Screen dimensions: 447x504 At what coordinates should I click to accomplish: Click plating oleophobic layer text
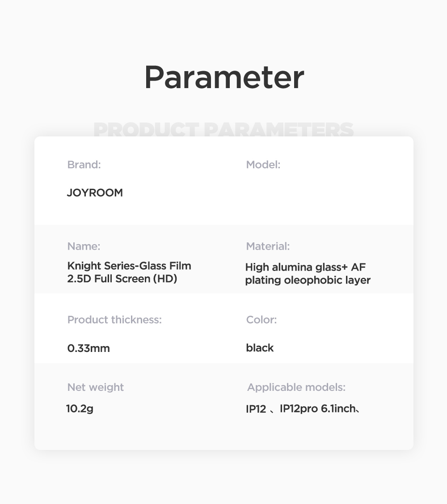[x=308, y=280]
